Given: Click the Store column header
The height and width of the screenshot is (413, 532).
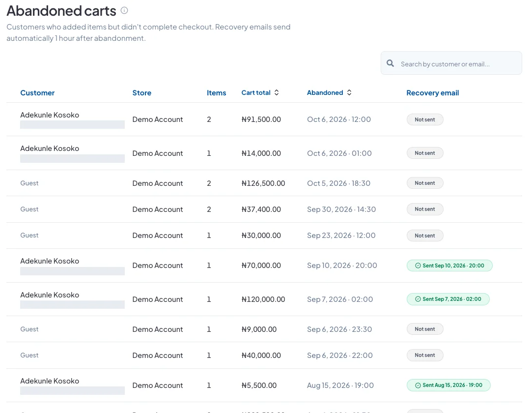Looking at the screenshot, I should (142, 93).
